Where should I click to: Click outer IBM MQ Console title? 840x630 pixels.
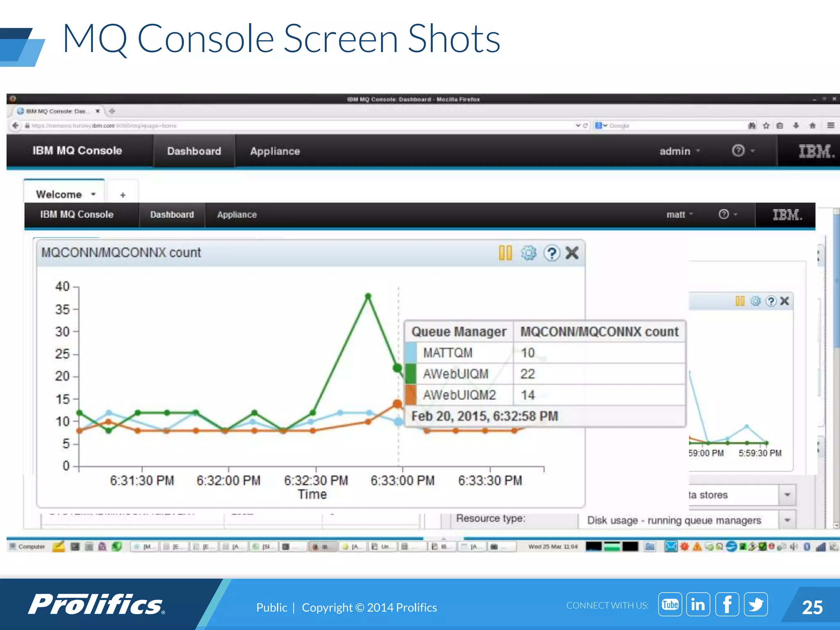pyautogui.click(x=78, y=151)
